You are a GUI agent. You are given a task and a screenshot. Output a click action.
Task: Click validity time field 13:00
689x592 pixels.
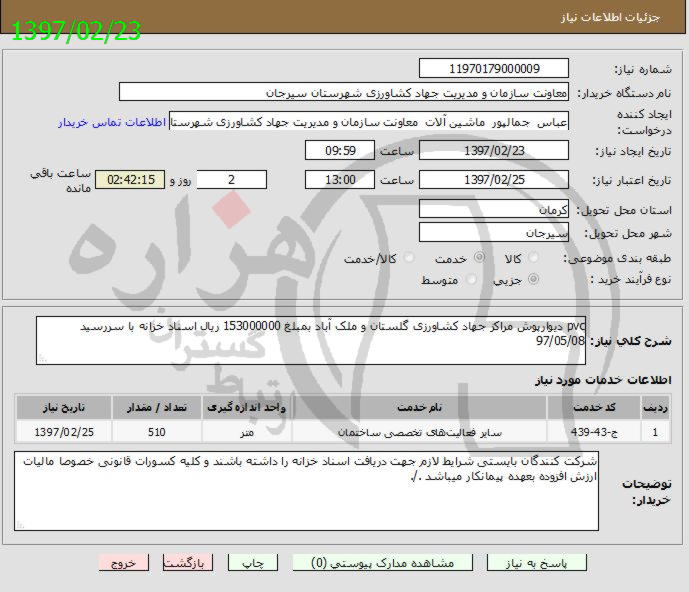(x=340, y=180)
